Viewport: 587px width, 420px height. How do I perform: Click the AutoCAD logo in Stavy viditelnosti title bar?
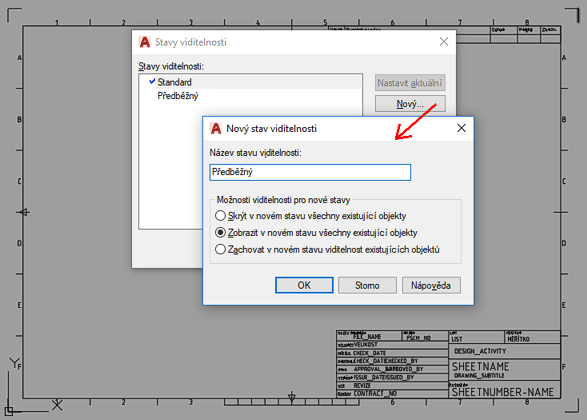145,42
